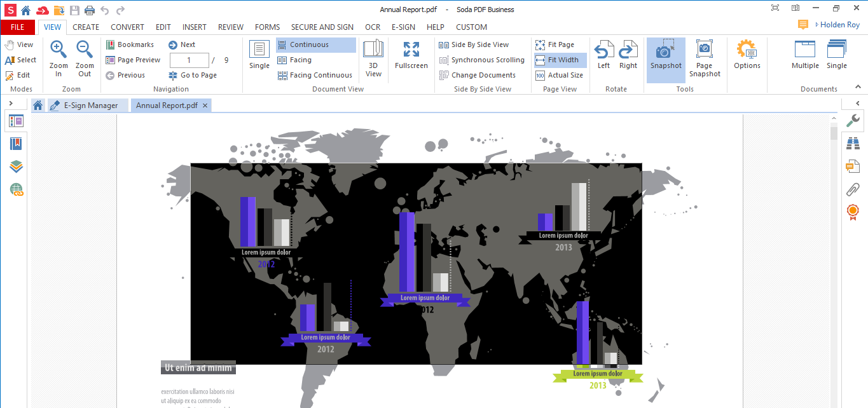Viewport: 868px width, 408px height.
Task: Toggle Fit Width page view
Action: [x=563, y=60]
